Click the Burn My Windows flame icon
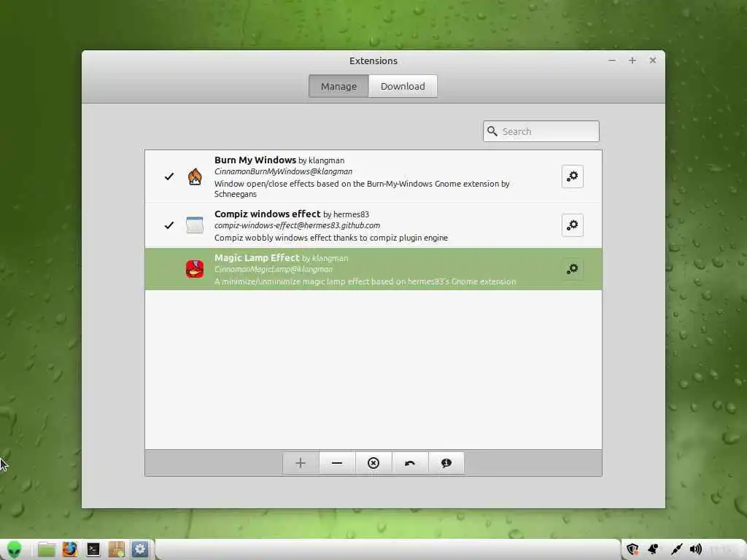The width and height of the screenshot is (747, 560). pyautogui.click(x=194, y=176)
